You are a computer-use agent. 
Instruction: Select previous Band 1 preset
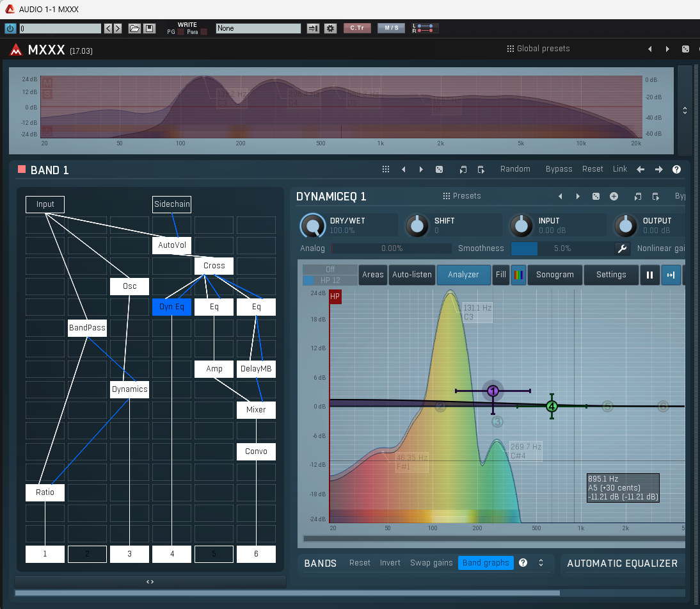[404, 169]
